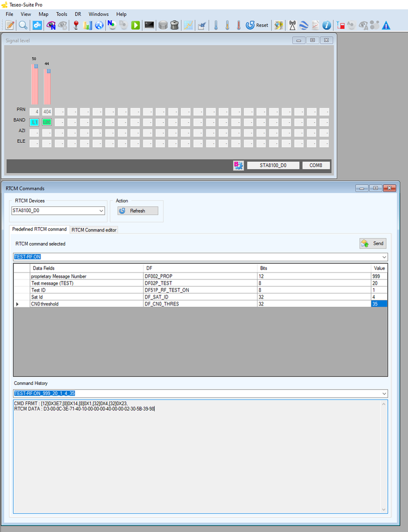Image resolution: width=408 pixels, height=532 pixels.
Task: Open the Tools menu
Action: tap(61, 14)
